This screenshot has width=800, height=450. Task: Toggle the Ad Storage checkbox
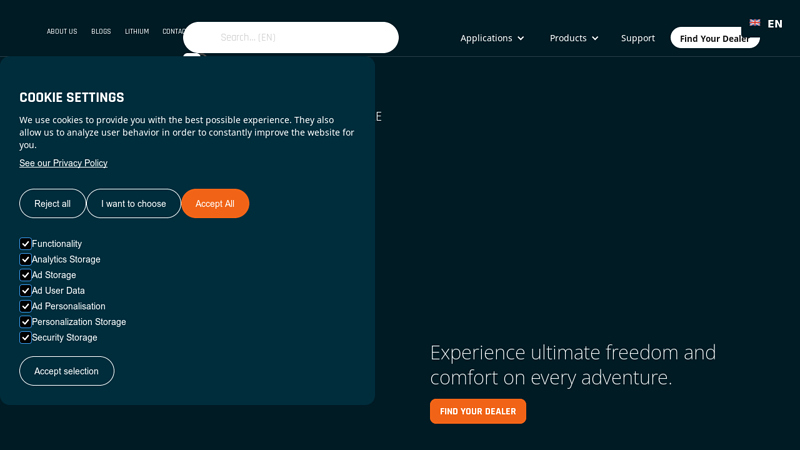pyautogui.click(x=26, y=275)
